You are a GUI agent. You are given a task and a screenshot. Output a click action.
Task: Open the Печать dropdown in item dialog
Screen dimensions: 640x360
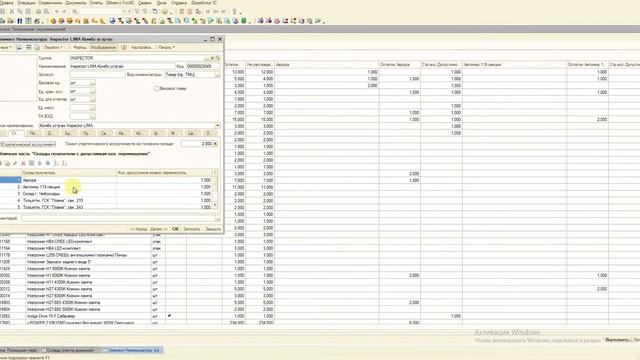click(167, 47)
